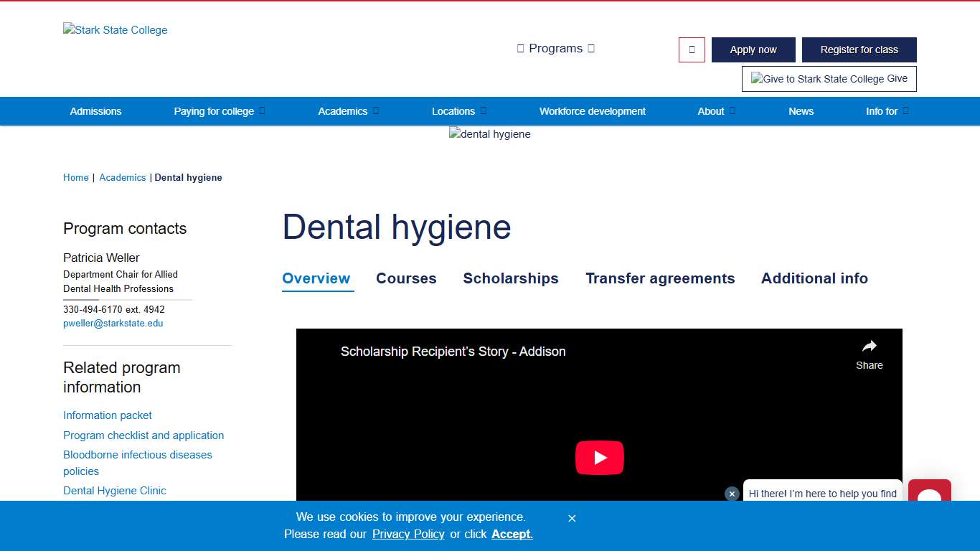
Task: Dismiss the chat greeting with the X
Action: coord(732,494)
